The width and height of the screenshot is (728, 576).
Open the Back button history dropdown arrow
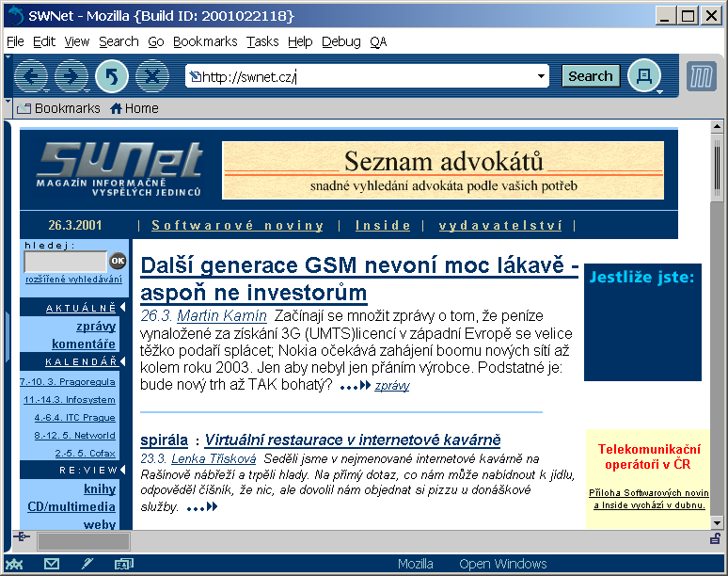click(46, 90)
